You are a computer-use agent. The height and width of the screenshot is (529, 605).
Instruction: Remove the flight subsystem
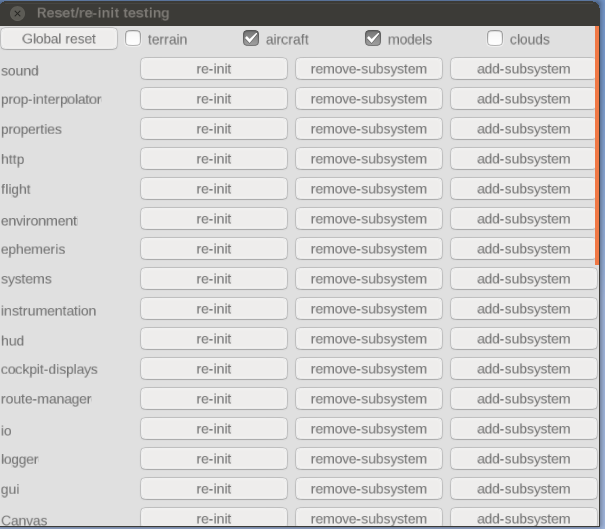[x=369, y=189]
